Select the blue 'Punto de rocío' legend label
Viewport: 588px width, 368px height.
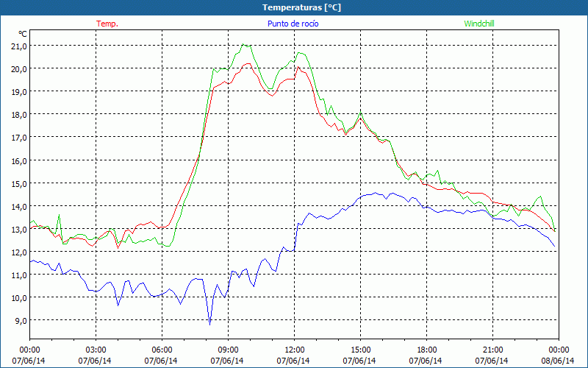point(293,24)
